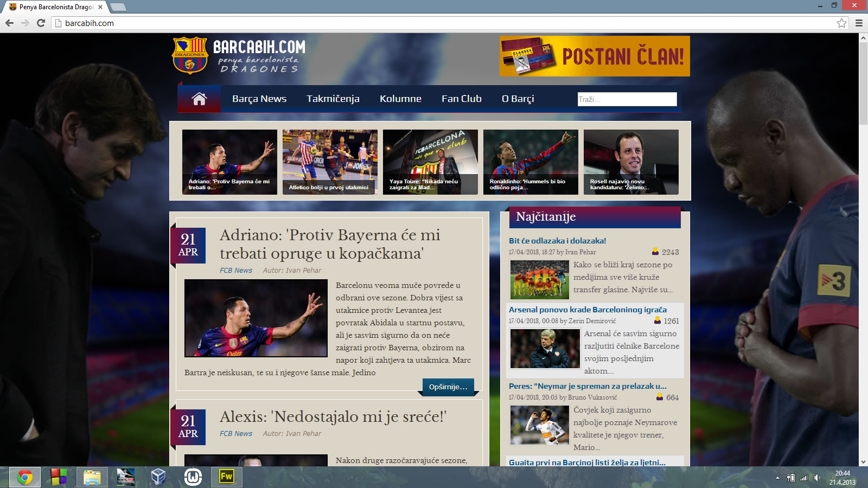This screenshot has height=488, width=868.
Task: Open the Fan Club menu
Action: pyautogui.click(x=462, y=99)
